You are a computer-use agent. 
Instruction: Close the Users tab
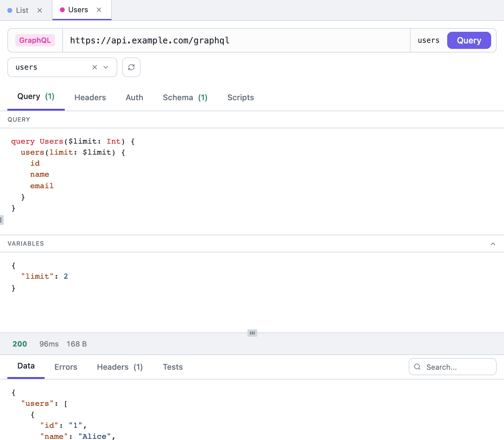99,10
